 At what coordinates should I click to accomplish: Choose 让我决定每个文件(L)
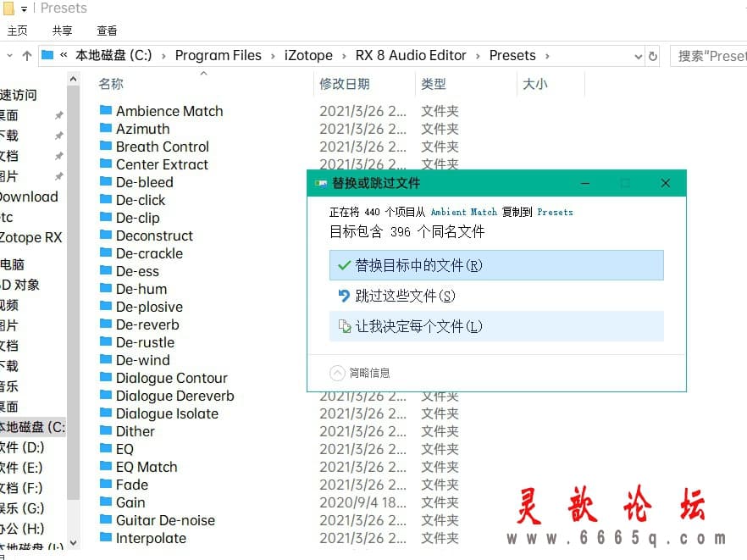496,326
